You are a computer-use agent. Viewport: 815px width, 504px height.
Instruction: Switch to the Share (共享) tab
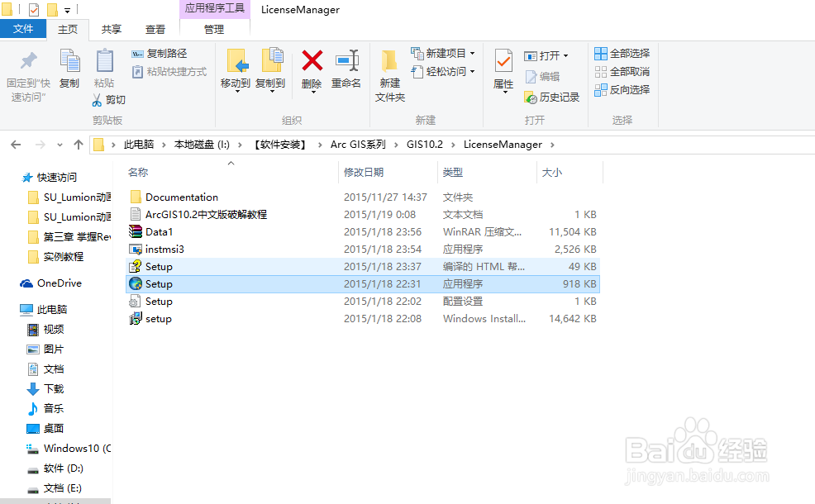tap(112, 30)
